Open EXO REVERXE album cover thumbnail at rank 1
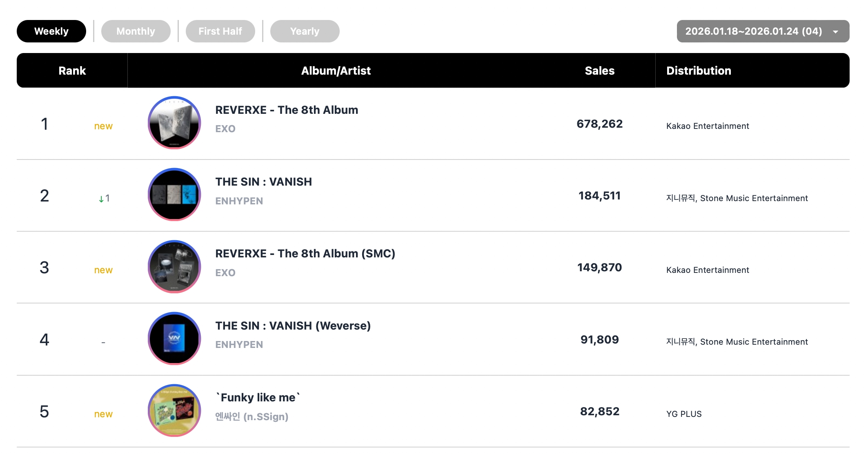868x454 pixels. click(174, 123)
